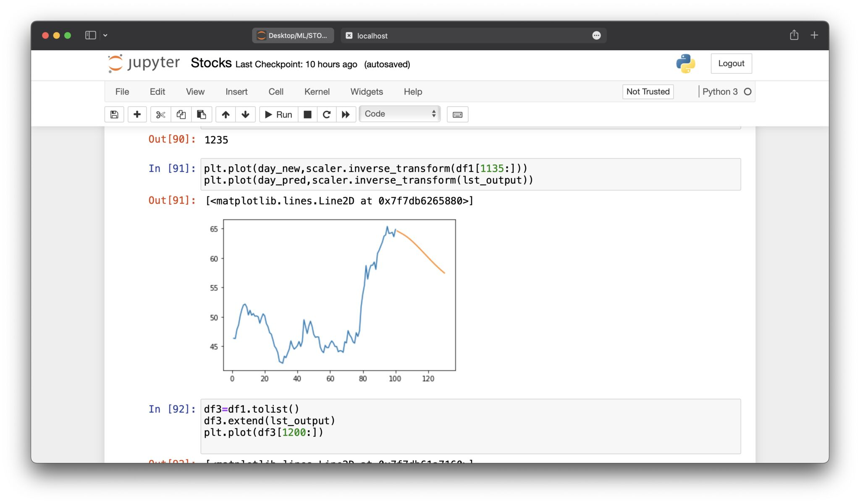This screenshot has height=504, width=860.
Task: Move selected cell up
Action: pos(225,114)
